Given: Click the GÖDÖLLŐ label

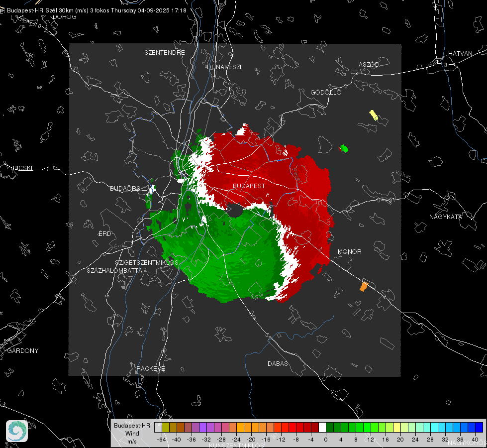Looking at the screenshot, I should tap(326, 92).
